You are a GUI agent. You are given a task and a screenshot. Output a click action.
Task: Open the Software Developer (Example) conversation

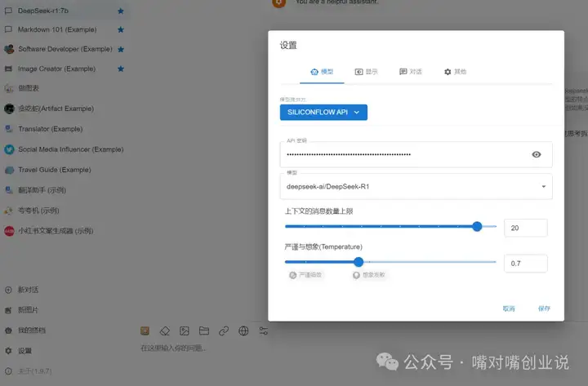click(64, 49)
